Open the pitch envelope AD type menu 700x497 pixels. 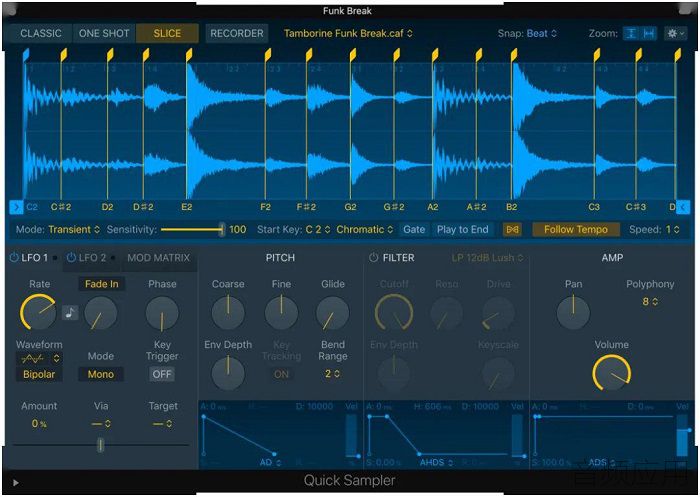coord(271,462)
